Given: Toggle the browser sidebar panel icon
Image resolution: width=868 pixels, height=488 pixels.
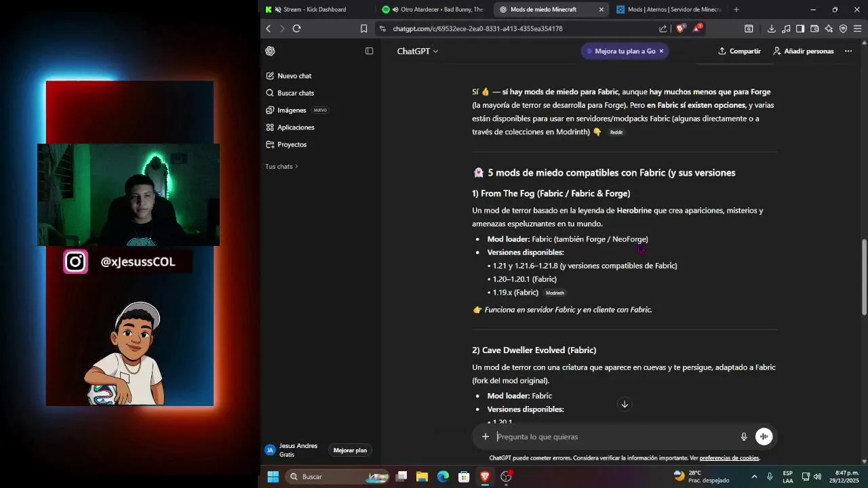Looking at the screenshot, I should click(x=800, y=28).
